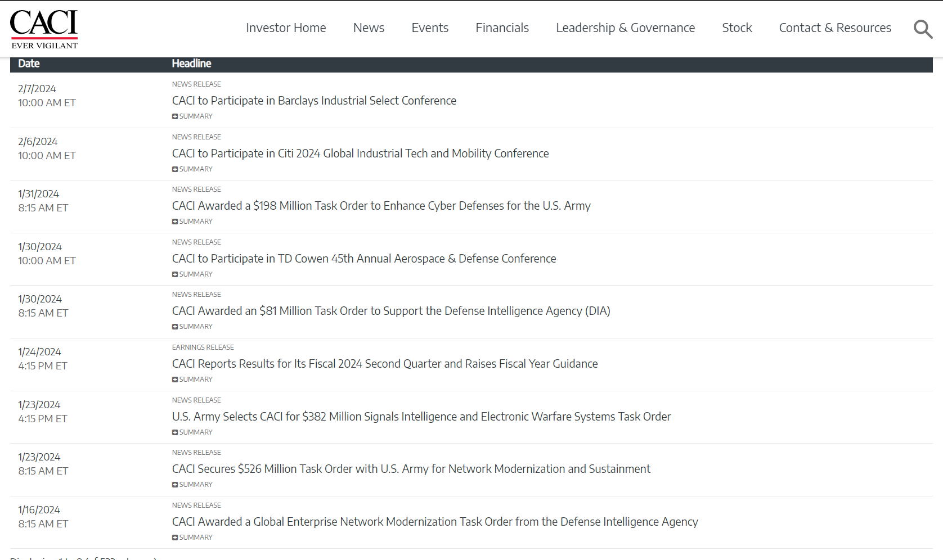The width and height of the screenshot is (943, 560).
Task: Click the CACI Ever Vigilant logo
Action: tap(44, 29)
